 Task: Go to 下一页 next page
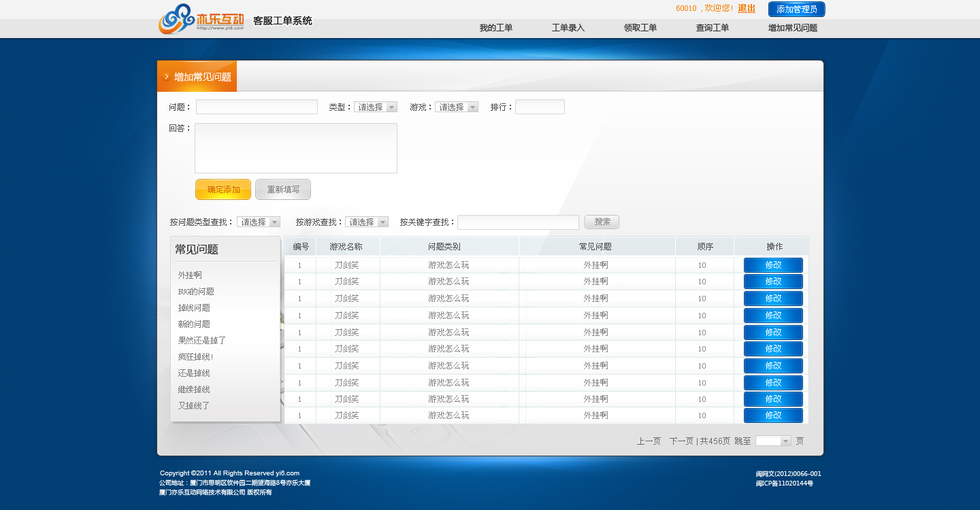[x=681, y=441]
